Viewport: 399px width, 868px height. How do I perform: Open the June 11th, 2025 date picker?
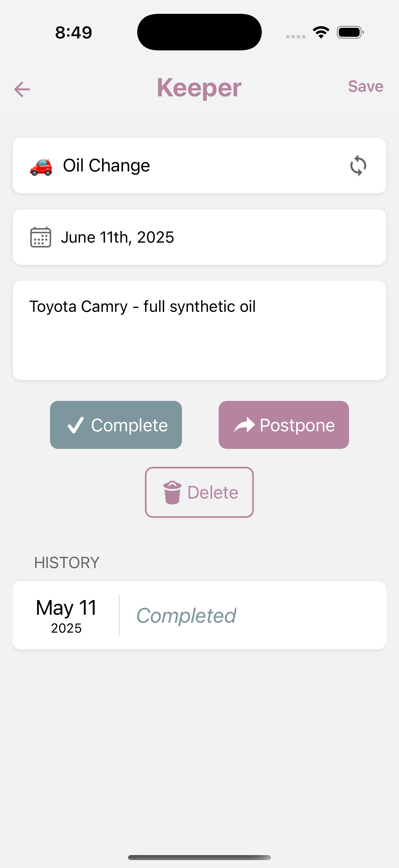(x=117, y=237)
